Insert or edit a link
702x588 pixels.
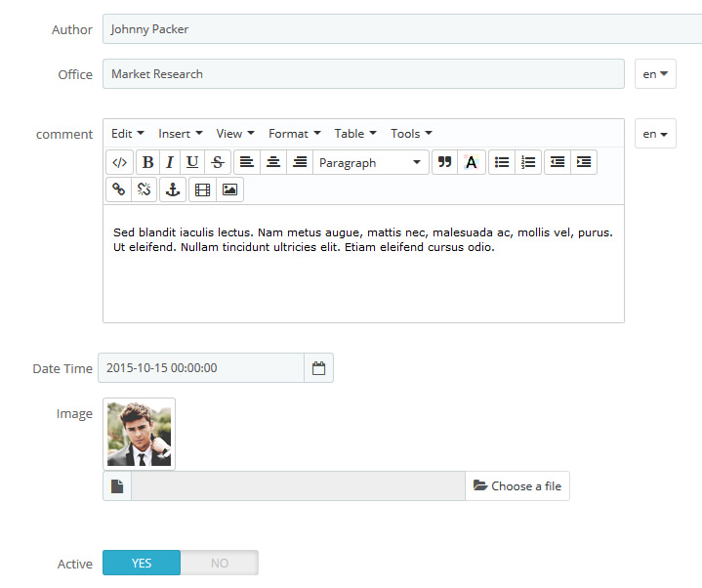tap(119, 189)
